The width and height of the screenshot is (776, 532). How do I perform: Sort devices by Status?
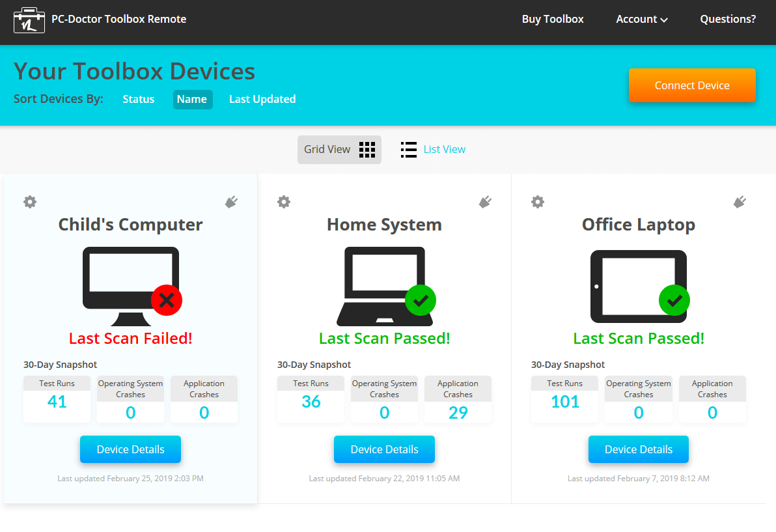click(139, 99)
